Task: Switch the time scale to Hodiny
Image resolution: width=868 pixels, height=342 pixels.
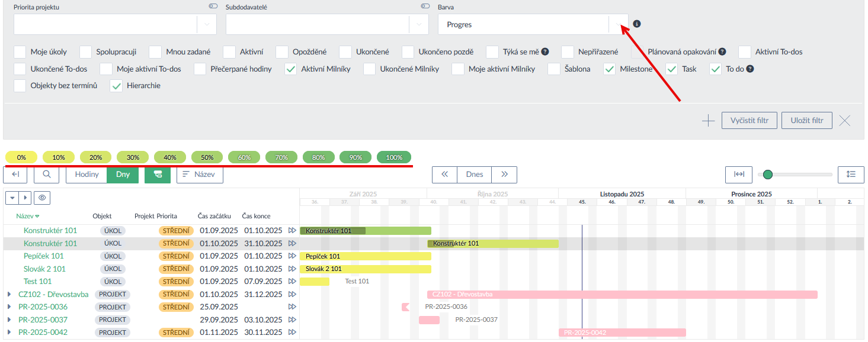Action: [x=87, y=175]
